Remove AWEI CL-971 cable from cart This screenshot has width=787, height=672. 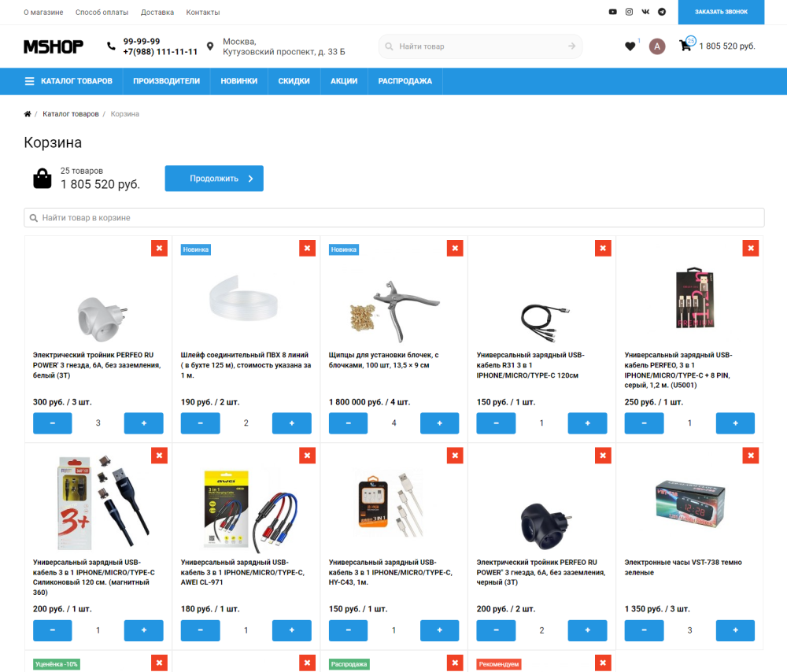[307, 456]
